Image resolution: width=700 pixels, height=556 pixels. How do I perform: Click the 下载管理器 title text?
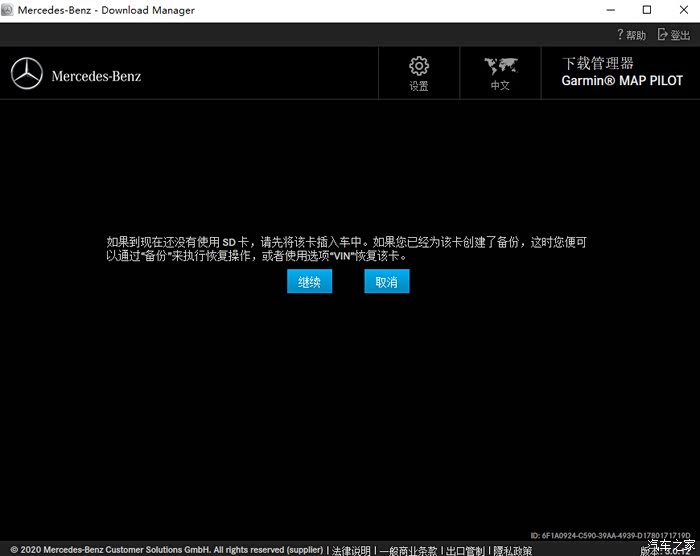598,63
